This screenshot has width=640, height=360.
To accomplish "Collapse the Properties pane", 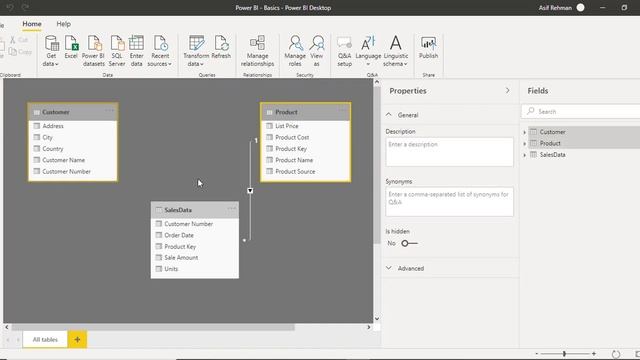I will tap(507, 91).
